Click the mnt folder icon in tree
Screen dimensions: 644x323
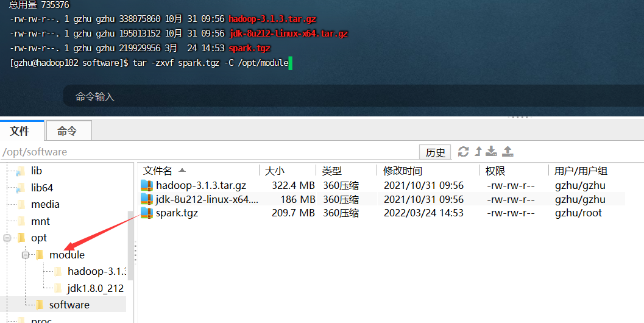(22, 221)
